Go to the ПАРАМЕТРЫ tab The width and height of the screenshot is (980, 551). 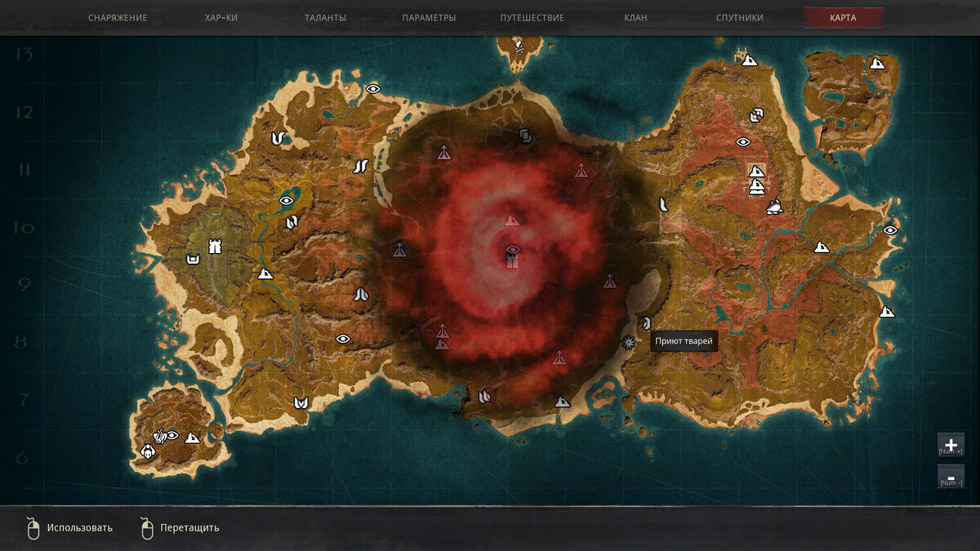[x=429, y=18]
